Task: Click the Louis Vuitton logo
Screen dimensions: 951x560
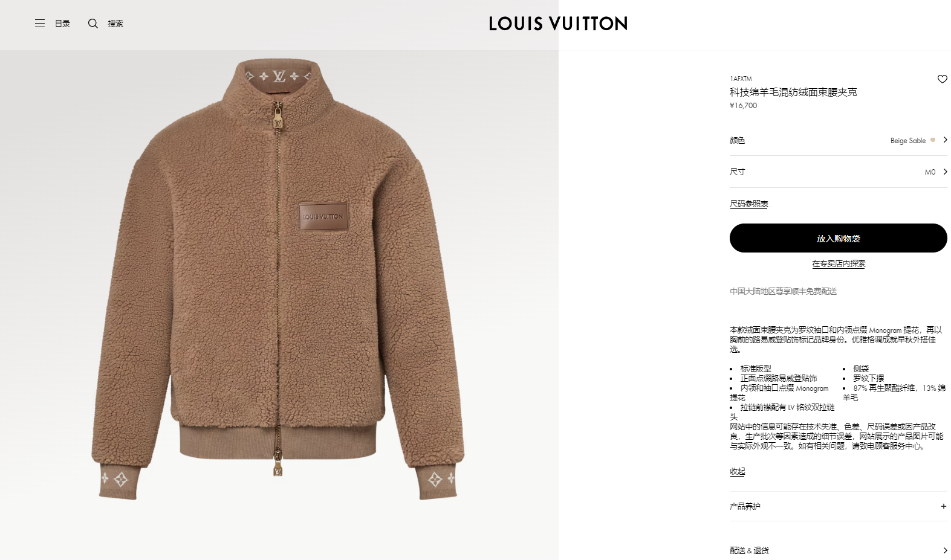Action: pyautogui.click(x=558, y=24)
